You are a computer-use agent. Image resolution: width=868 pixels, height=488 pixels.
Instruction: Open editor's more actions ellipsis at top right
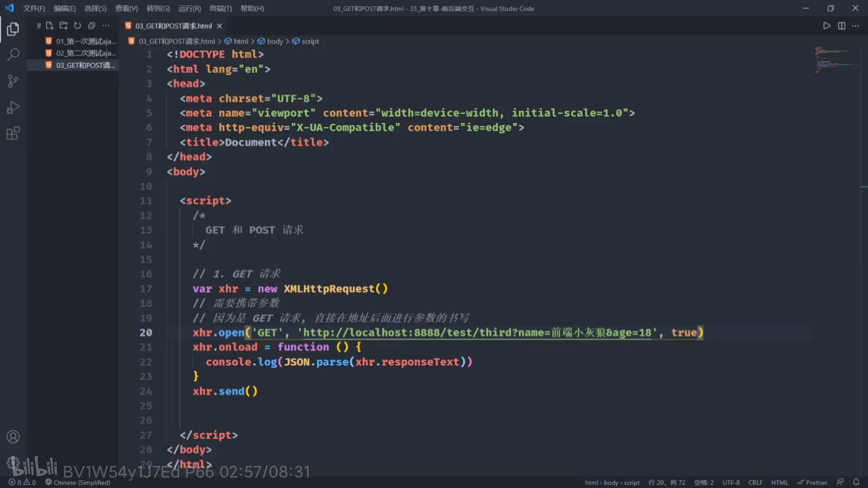856,26
